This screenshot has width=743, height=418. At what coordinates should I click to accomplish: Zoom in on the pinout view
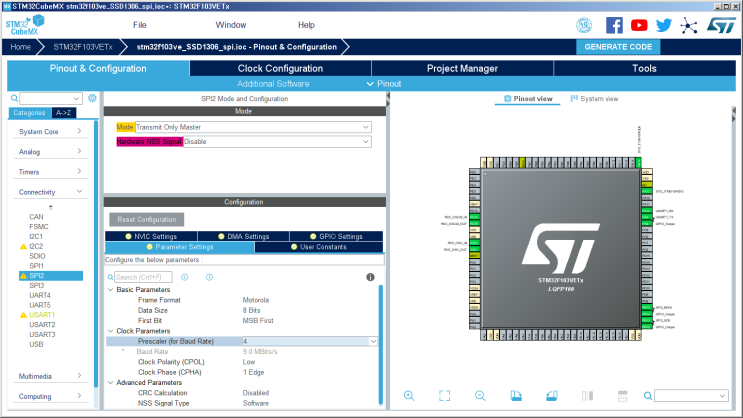(x=409, y=396)
